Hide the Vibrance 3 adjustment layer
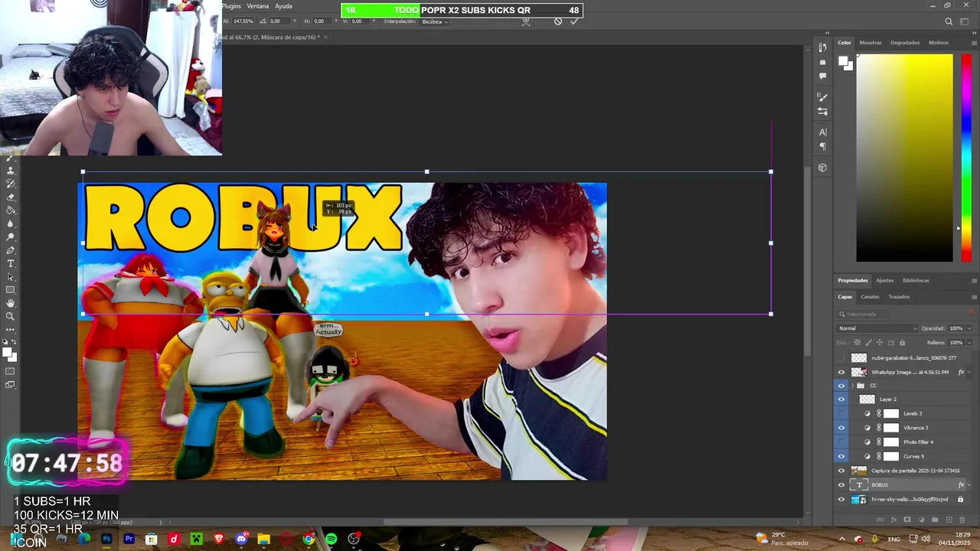Image resolution: width=980 pixels, height=551 pixels. pos(841,428)
